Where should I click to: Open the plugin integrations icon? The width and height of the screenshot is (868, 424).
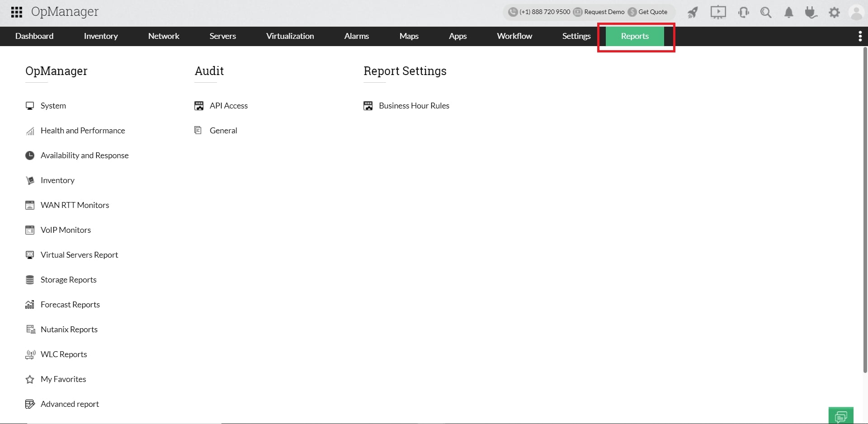811,12
